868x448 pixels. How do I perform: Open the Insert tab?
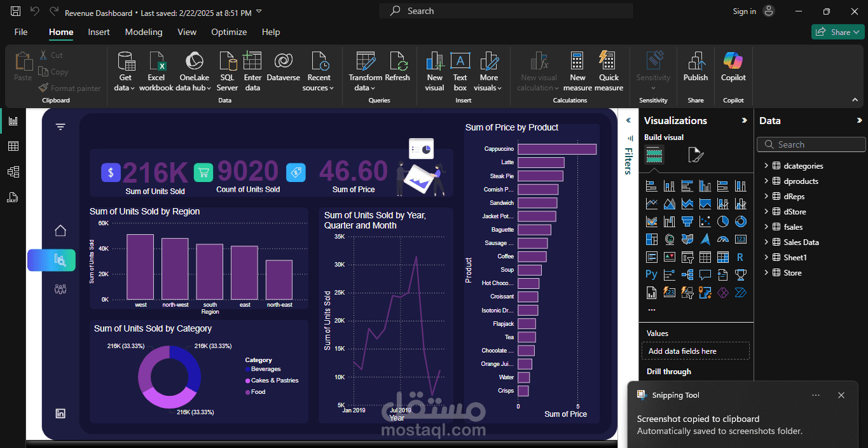(99, 32)
